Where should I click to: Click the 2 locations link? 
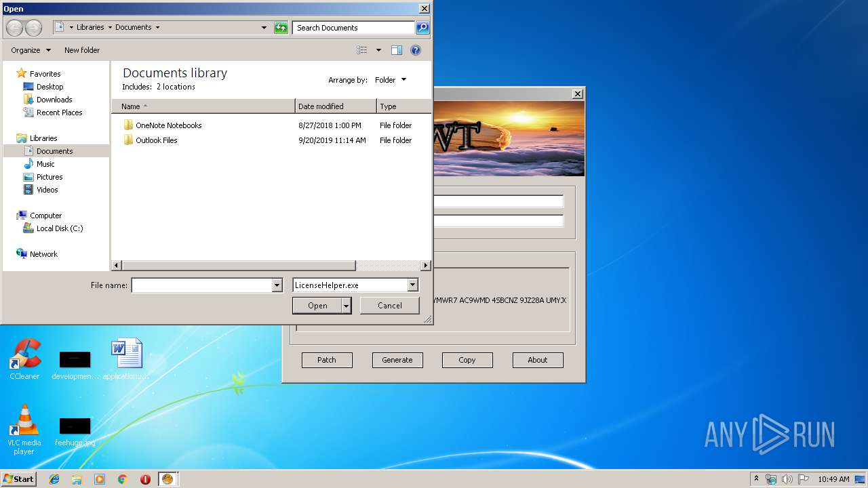[x=176, y=87]
